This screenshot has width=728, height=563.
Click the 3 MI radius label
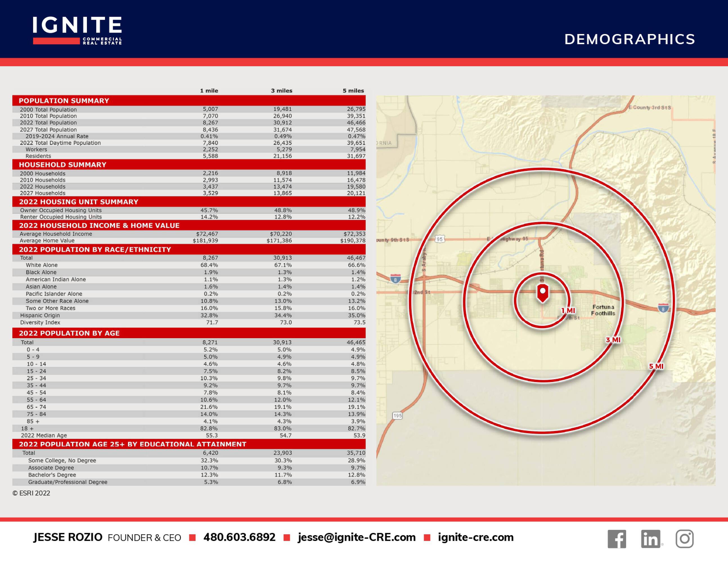point(613,340)
